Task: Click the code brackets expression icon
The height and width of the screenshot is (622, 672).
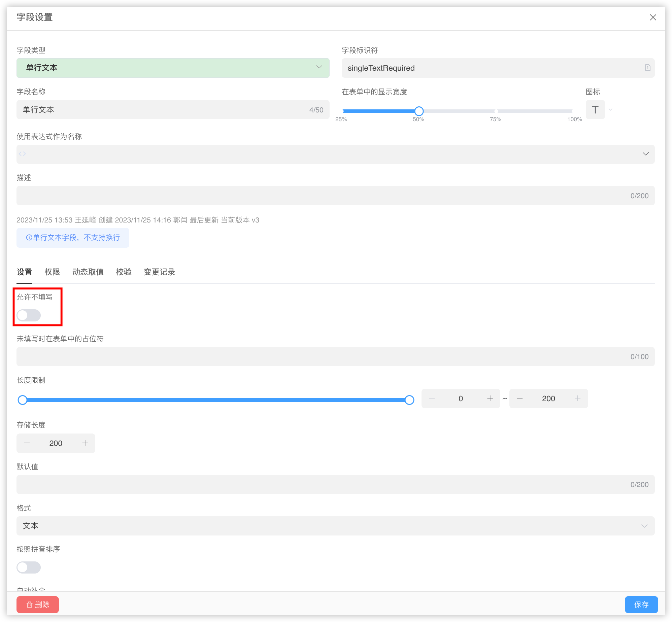Action: point(23,154)
